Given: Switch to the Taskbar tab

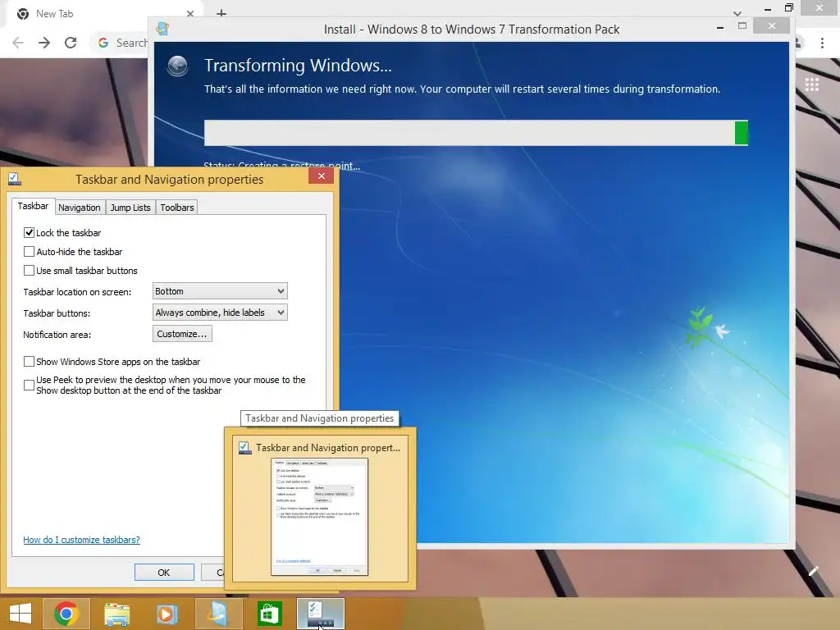Looking at the screenshot, I should [x=33, y=206].
